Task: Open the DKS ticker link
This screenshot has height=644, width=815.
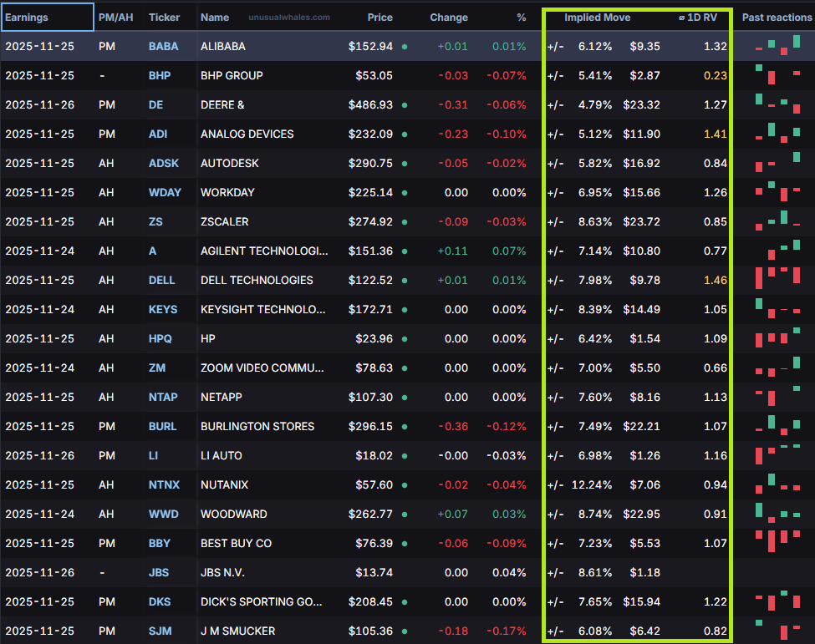Action: pos(159,601)
